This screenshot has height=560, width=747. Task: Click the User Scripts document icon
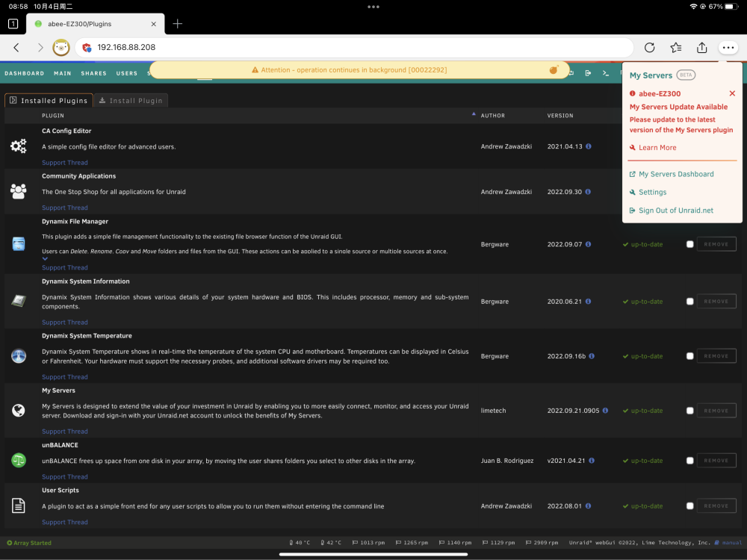[x=19, y=505]
